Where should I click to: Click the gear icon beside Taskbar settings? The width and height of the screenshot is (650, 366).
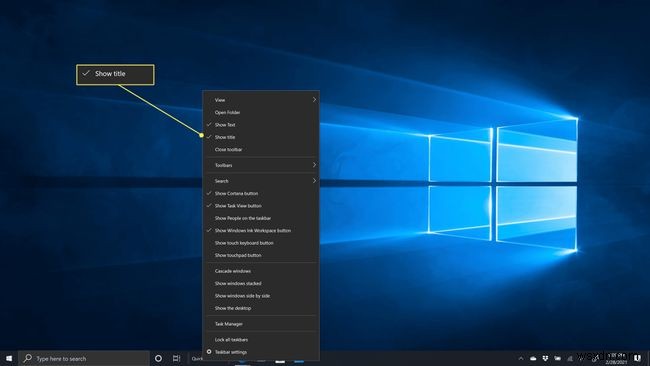click(209, 352)
